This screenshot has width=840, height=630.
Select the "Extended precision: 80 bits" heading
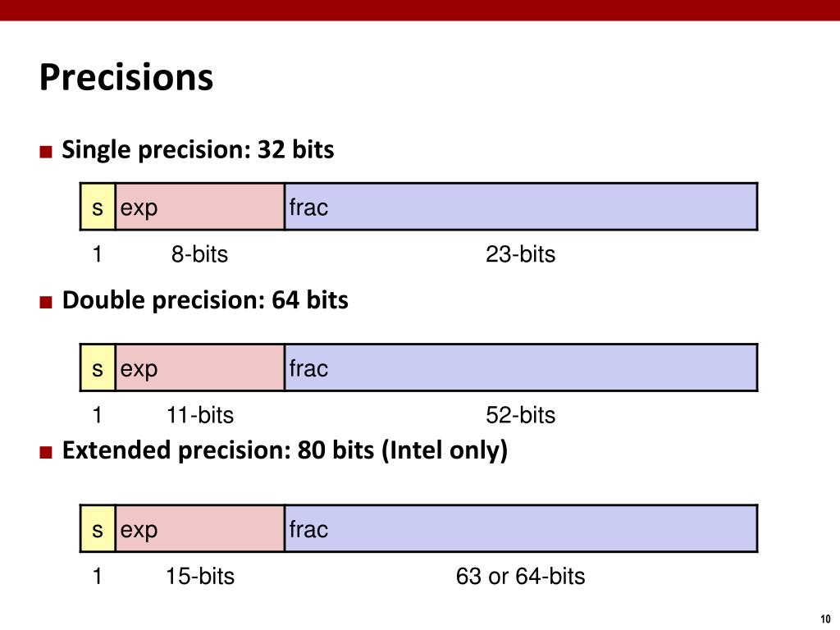tap(285, 451)
